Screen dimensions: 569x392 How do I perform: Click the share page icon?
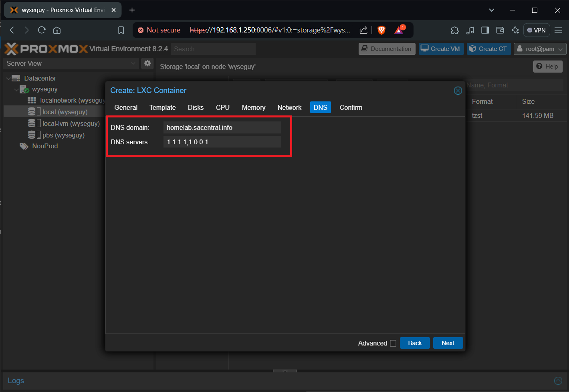tap(363, 30)
